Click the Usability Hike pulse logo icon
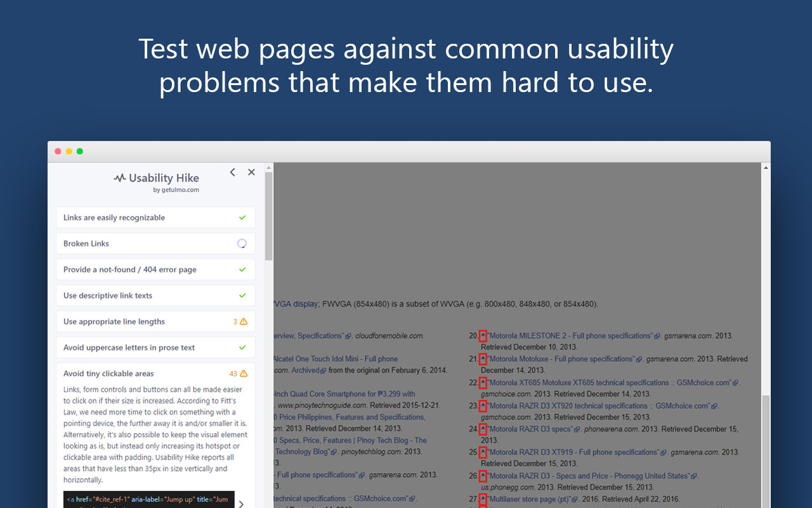This screenshot has height=508, width=812. 119,178
